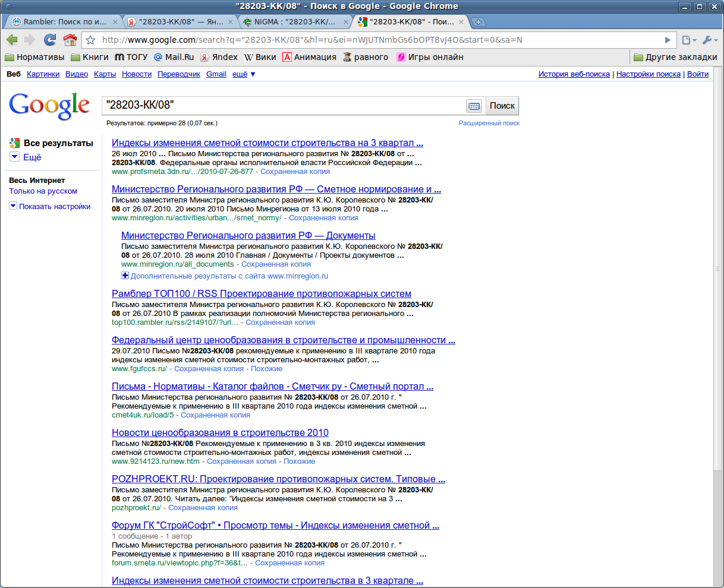
Task: Open the Вики bookmark
Action: click(x=260, y=57)
